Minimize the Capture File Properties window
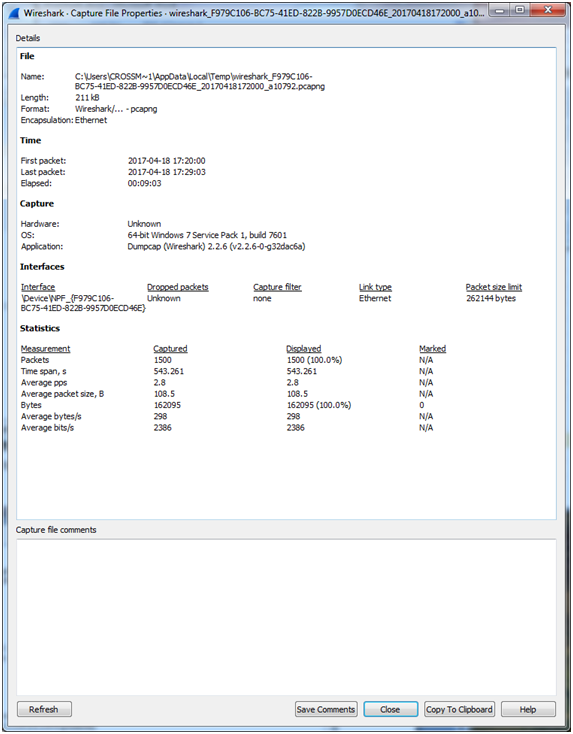Screen dimensions: 573x734 (501, 10)
